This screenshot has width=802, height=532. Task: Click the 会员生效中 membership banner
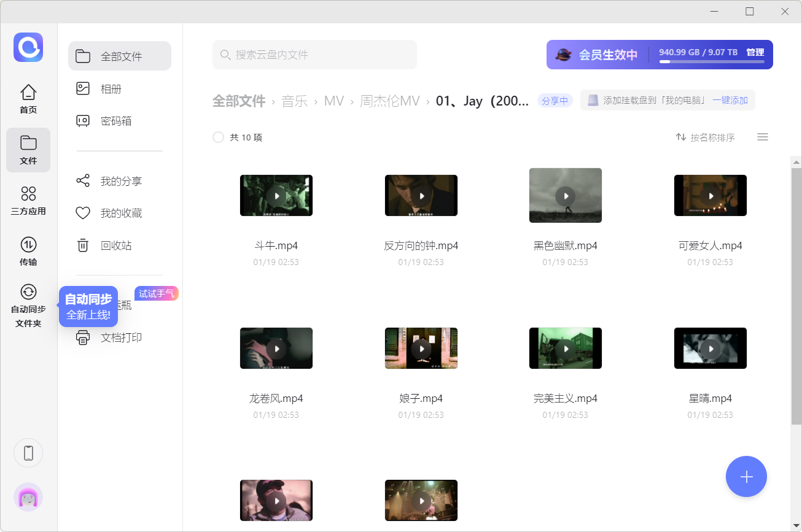[660, 55]
